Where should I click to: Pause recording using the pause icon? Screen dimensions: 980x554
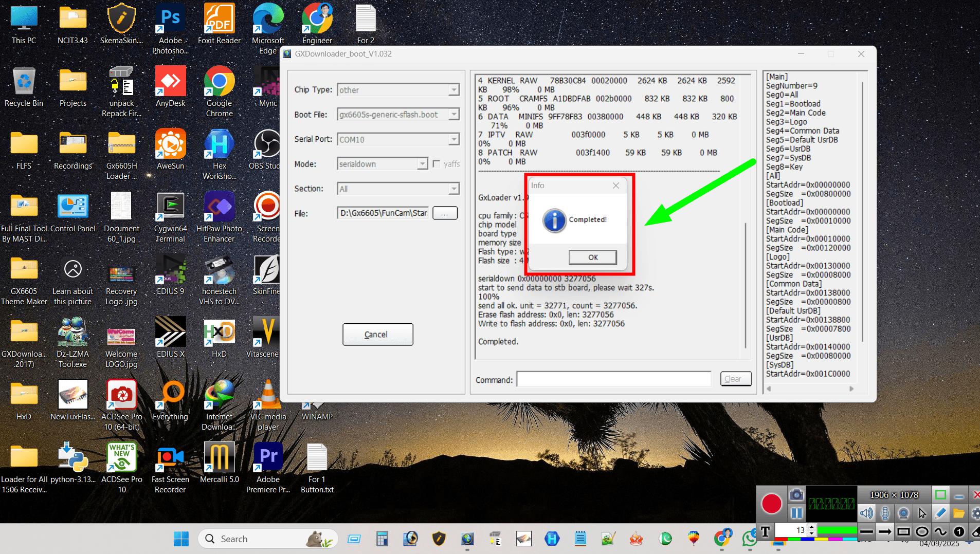796,513
